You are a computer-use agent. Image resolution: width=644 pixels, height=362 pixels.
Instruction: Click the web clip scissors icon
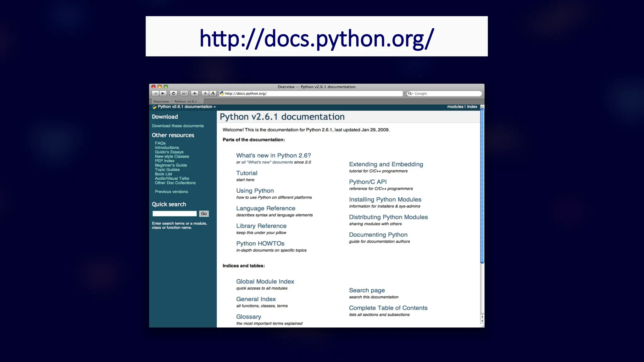point(184,93)
